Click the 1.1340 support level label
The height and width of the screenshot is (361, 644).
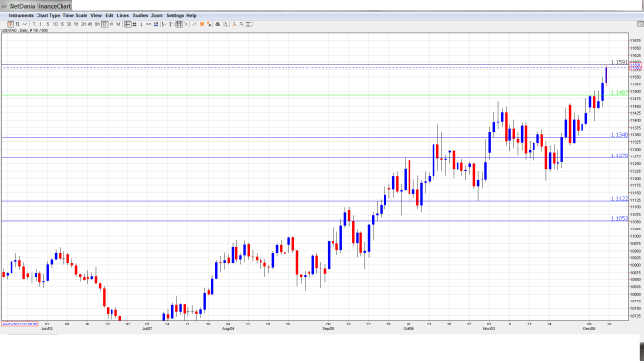click(x=619, y=135)
